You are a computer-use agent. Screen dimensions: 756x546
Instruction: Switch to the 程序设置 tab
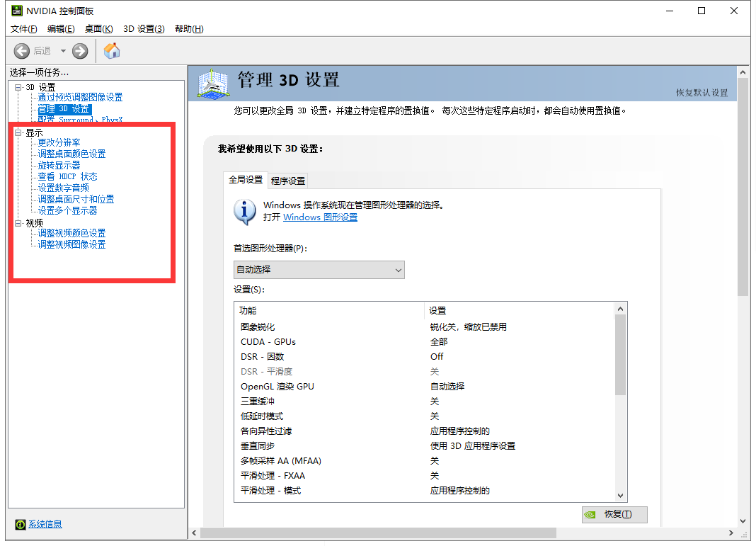pos(288,181)
